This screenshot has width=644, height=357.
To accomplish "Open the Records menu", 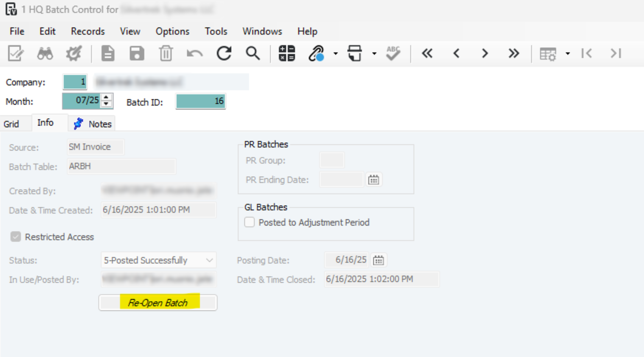I will point(88,31).
